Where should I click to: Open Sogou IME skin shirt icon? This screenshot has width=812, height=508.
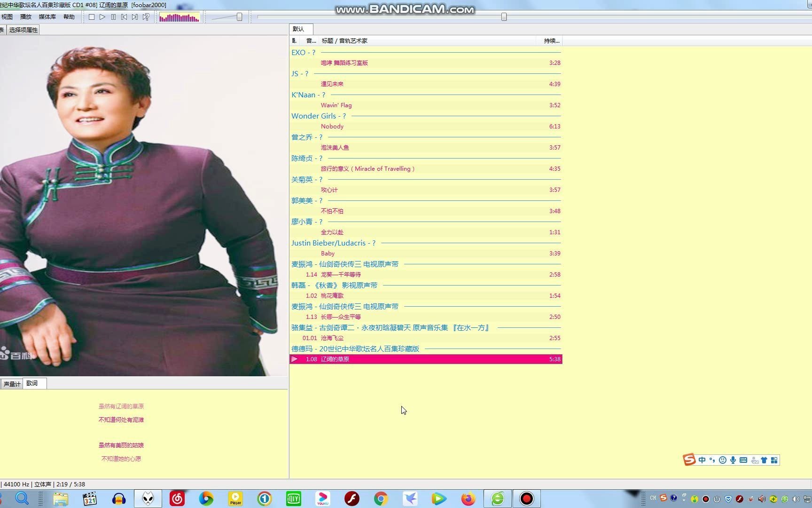[x=764, y=460]
